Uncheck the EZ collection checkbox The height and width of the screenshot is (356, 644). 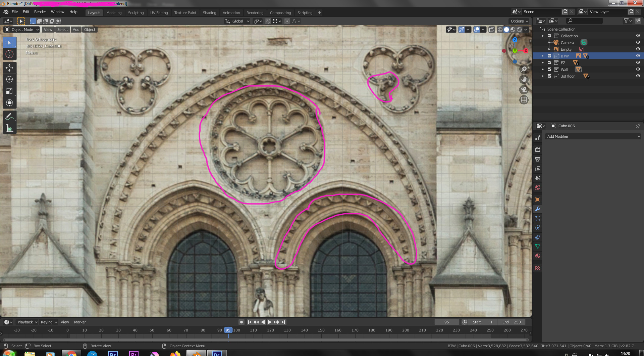[x=549, y=62]
